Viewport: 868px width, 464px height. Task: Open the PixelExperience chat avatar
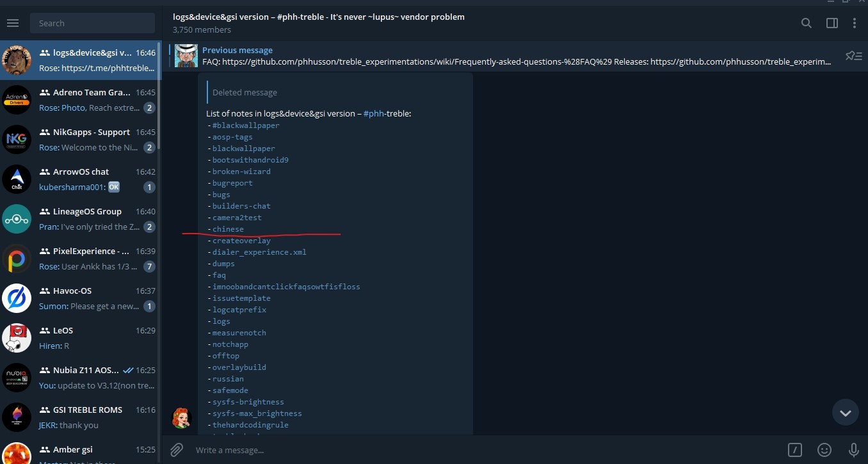(x=17, y=259)
